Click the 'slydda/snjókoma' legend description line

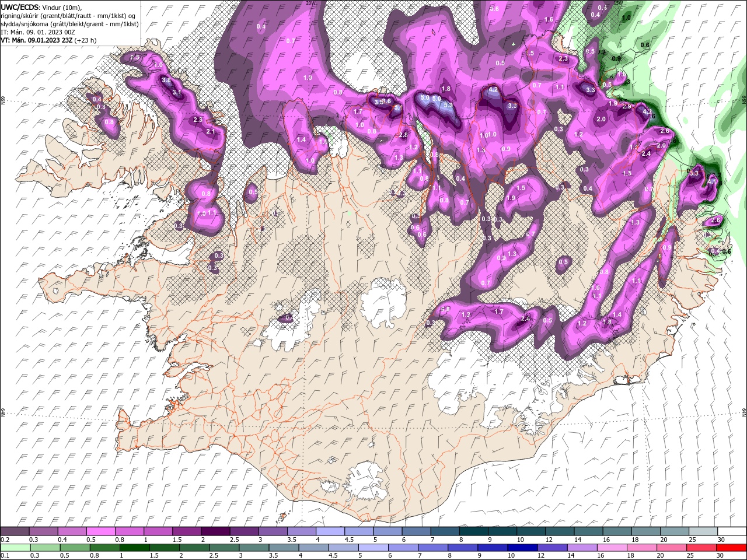tap(69, 24)
